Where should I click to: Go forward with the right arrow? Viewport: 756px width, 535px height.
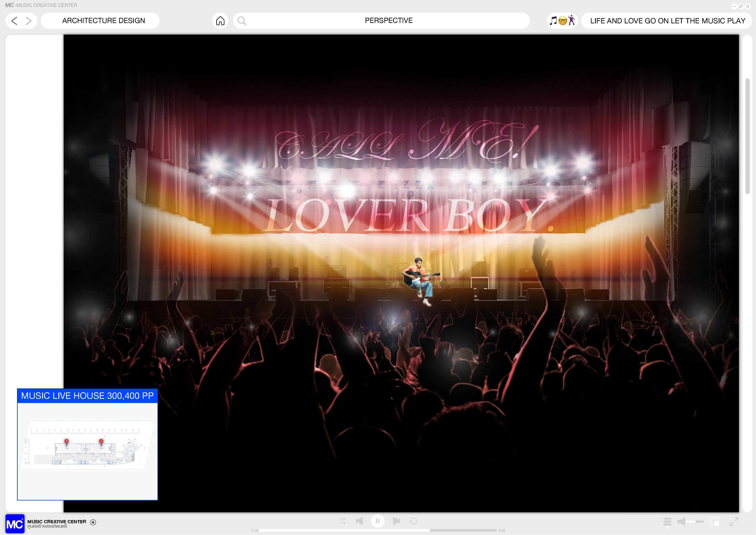(29, 21)
